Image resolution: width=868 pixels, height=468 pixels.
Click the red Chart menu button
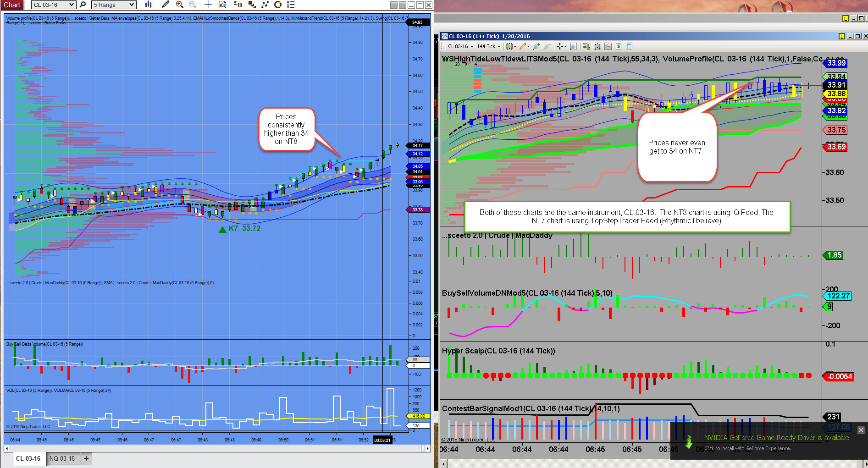(12, 5)
